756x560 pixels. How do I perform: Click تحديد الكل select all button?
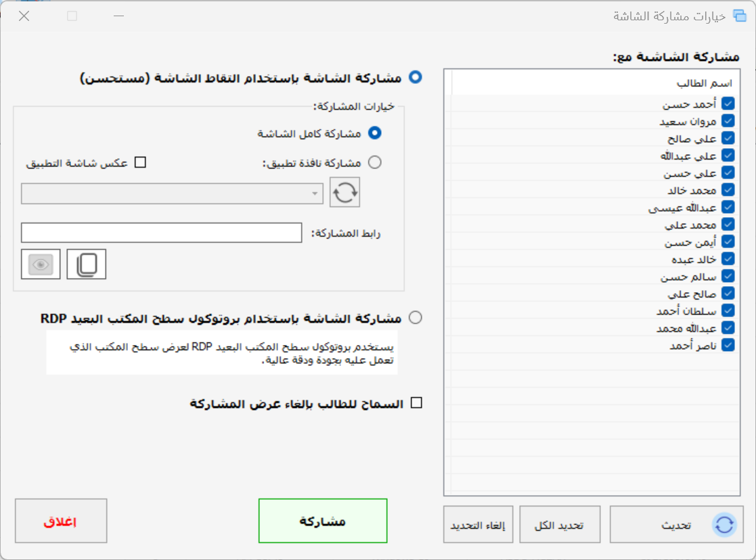pyautogui.click(x=559, y=525)
